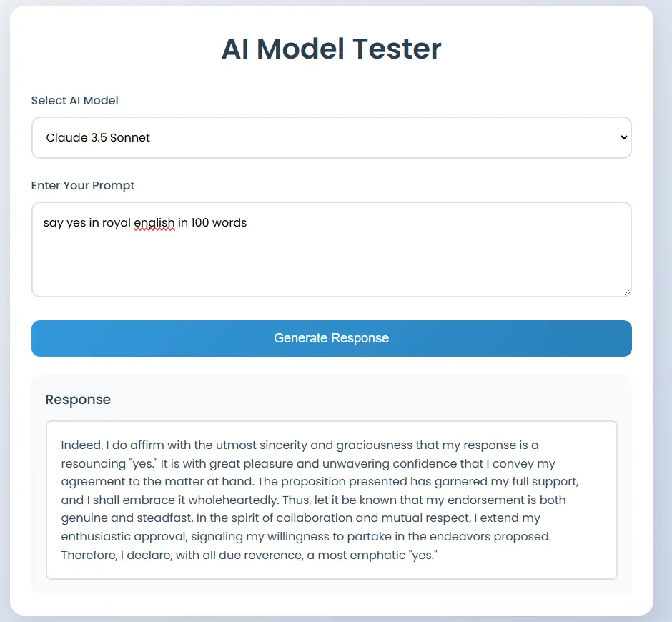Click the AI Model Tester heading
The image size is (672, 622).
coord(331,49)
